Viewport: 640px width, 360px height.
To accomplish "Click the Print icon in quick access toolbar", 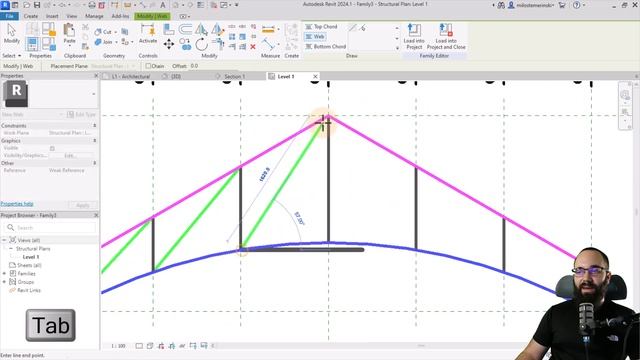I will click(x=92, y=5).
